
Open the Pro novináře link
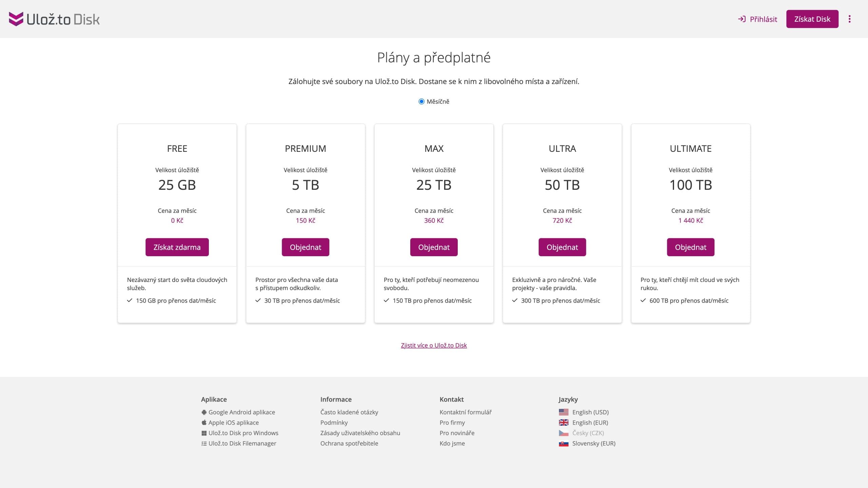tap(457, 433)
